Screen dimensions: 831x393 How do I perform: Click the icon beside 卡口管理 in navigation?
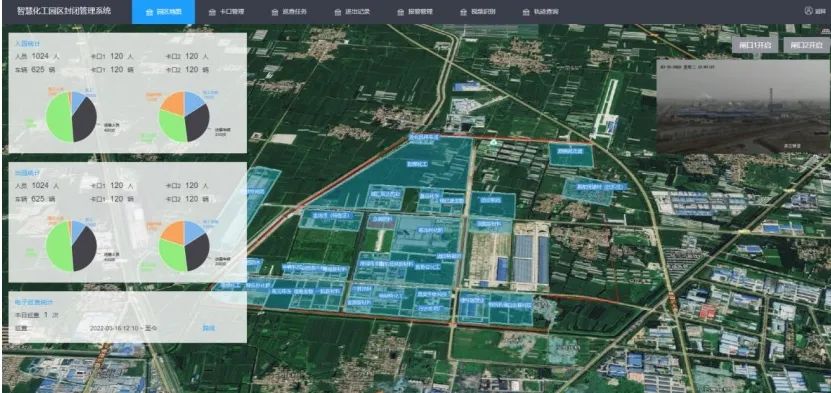[x=212, y=12]
